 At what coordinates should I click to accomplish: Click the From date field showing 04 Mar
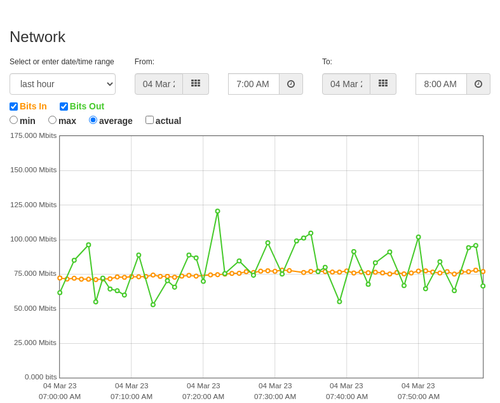click(159, 84)
